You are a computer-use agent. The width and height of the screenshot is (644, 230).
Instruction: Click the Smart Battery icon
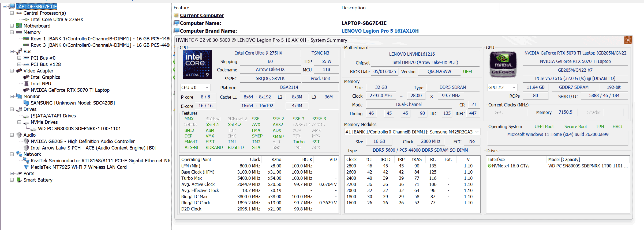(x=19, y=180)
